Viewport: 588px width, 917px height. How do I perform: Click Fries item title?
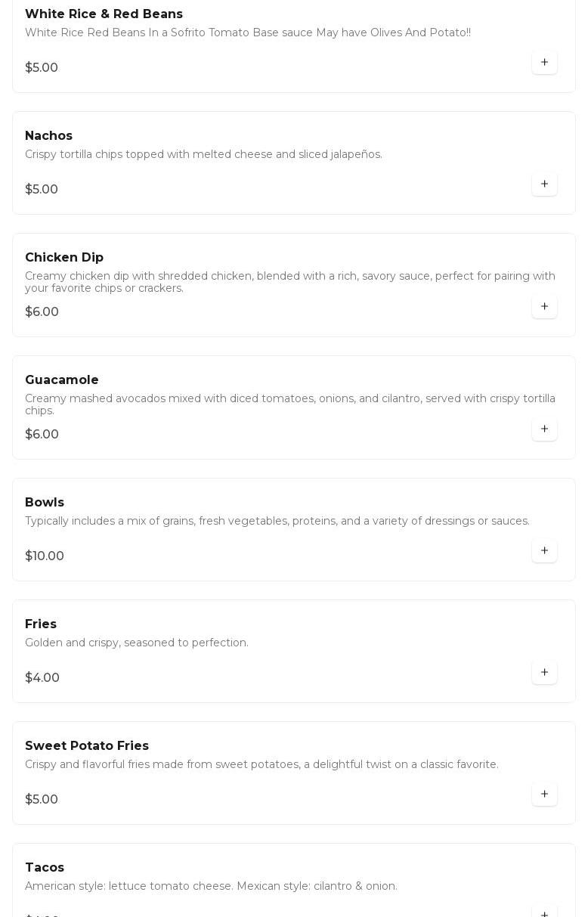(41, 624)
